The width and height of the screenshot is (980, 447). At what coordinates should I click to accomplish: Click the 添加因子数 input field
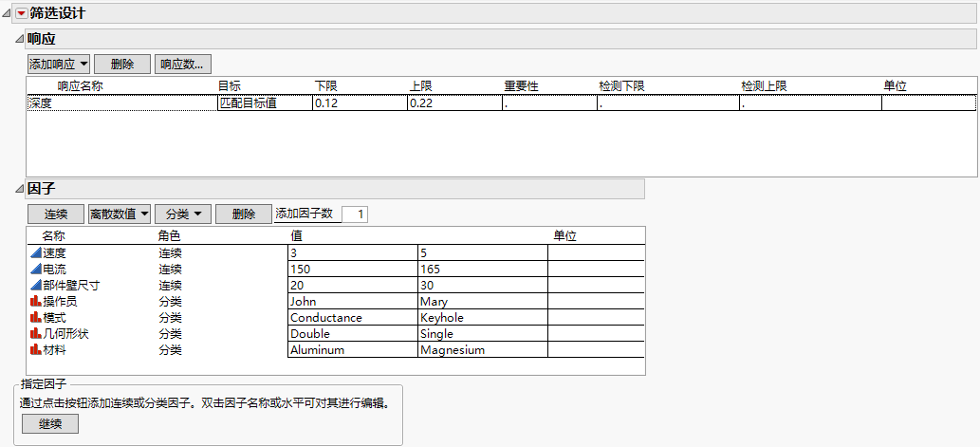pos(355,214)
